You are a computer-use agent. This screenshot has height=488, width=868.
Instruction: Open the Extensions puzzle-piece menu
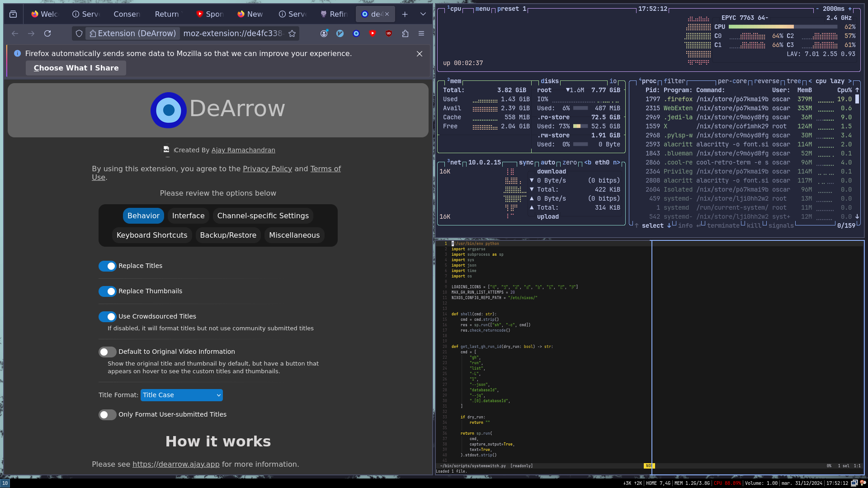tap(405, 33)
